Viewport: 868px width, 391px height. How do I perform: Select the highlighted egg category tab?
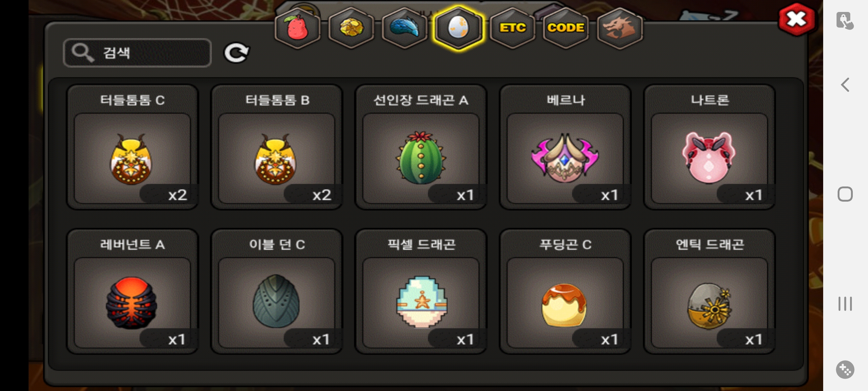[458, 28]
